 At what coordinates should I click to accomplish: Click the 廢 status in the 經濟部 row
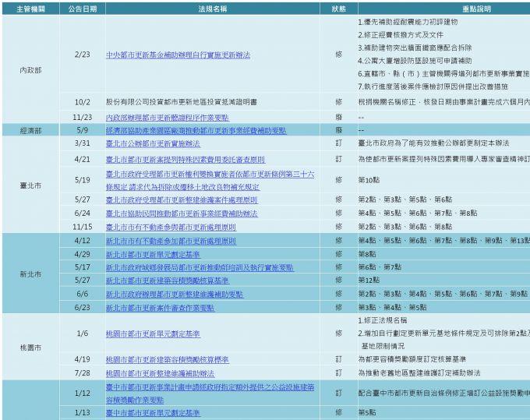pos(339,130)
